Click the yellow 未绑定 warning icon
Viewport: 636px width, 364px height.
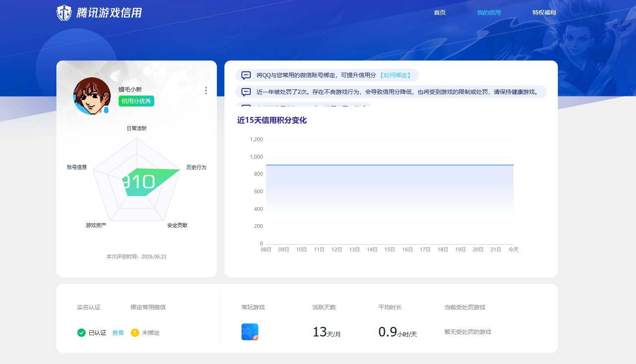point(135,333)
